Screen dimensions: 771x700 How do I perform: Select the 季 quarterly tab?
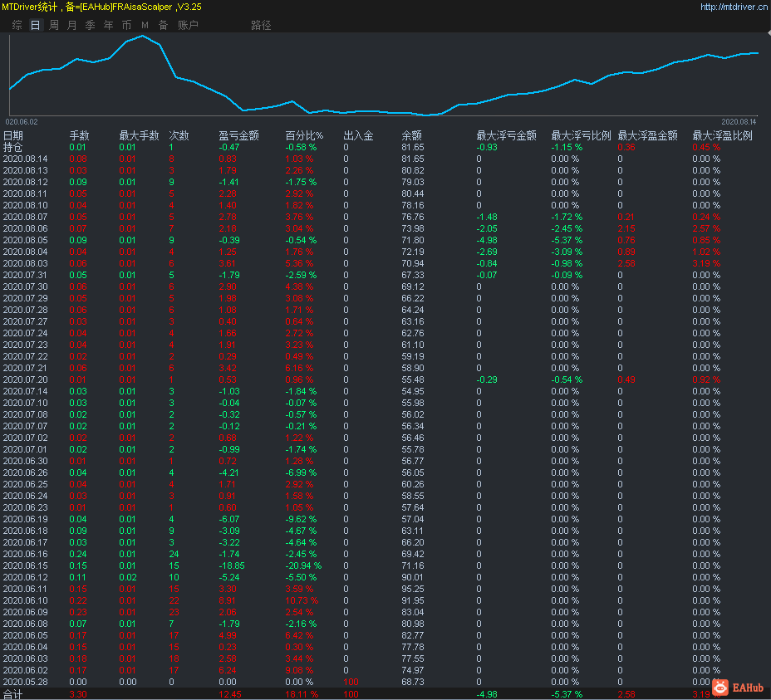90,26
